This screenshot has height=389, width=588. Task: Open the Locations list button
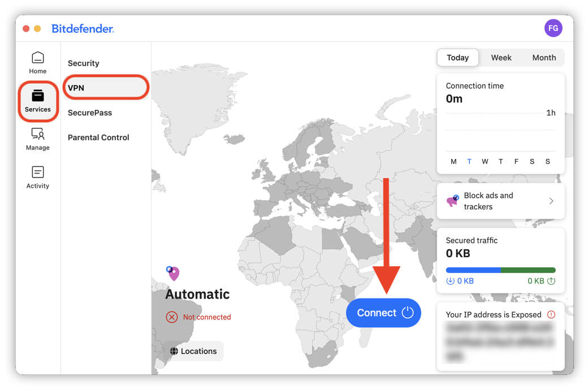(193, 351)
